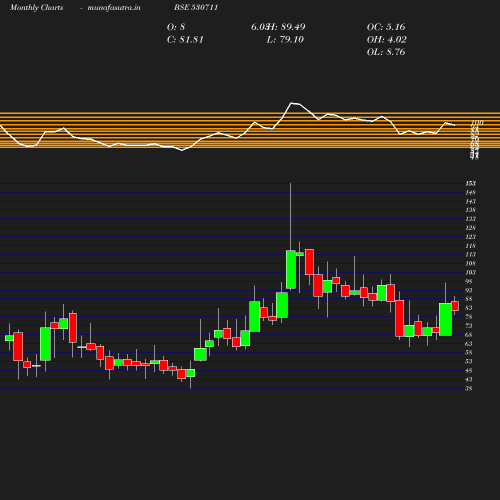500x500 pixels.
Task: Select the high value 'H: 89.49'
Action: 286,27
